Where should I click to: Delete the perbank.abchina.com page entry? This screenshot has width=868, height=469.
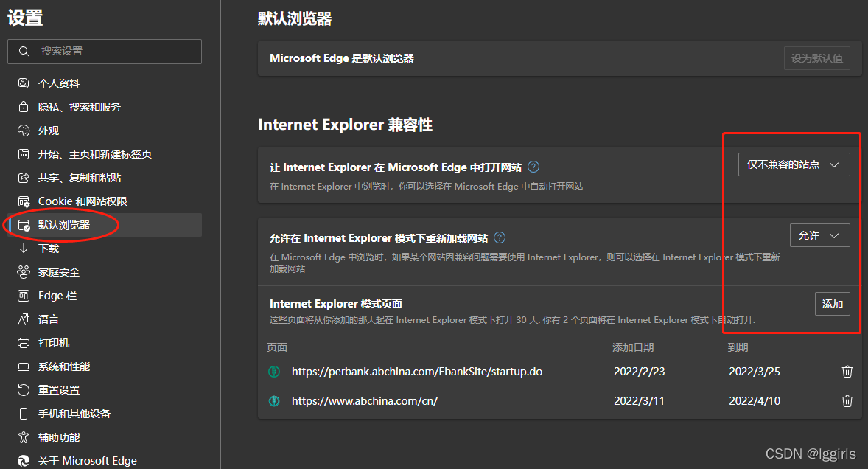847,372
